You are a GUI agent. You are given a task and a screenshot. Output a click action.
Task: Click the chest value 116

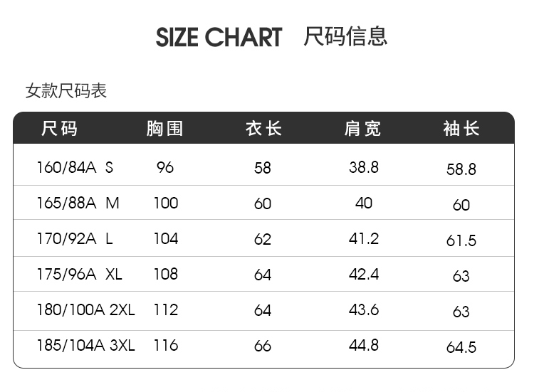165,346
